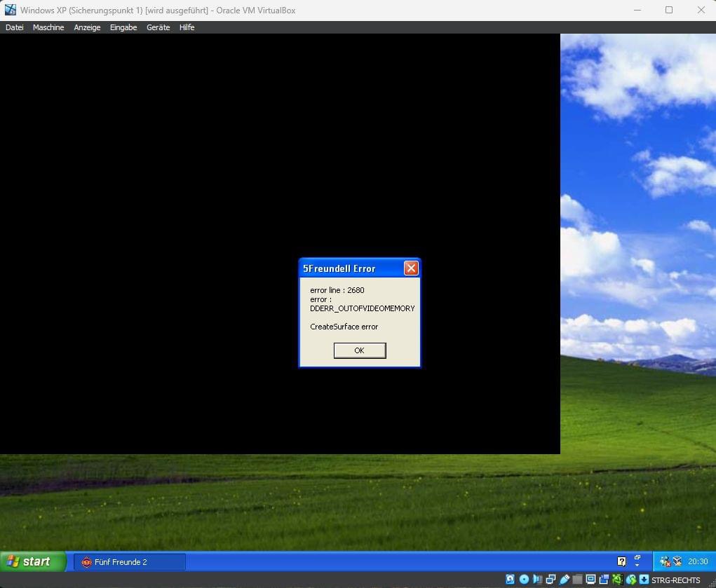Click the recording status icon with blue squares
716x588 pixels.
tap(604, 580)
